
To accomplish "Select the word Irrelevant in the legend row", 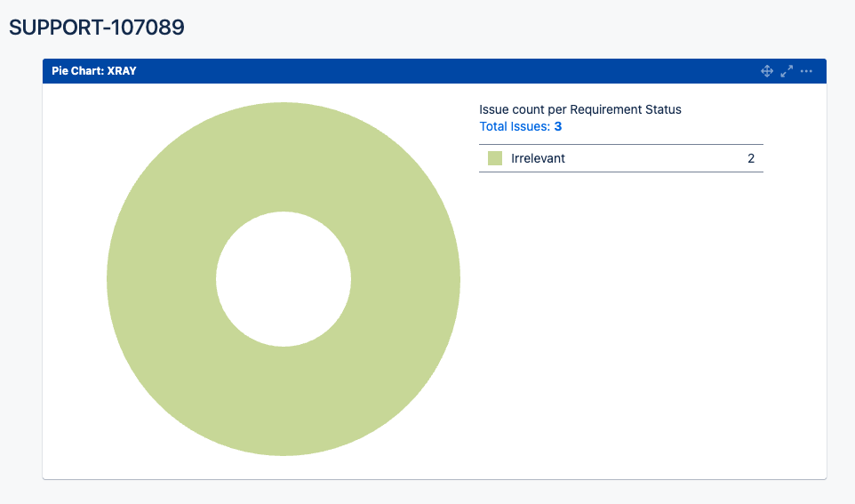I will click(x=538, y=158).
